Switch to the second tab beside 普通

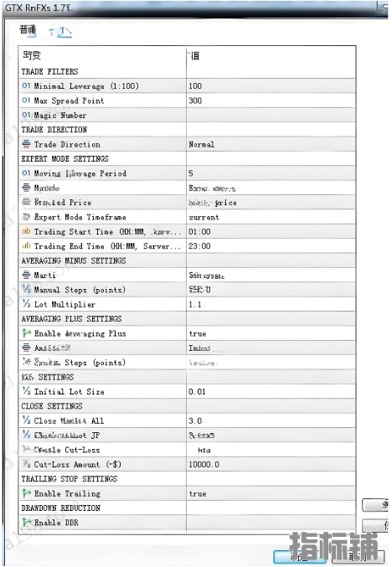(x=60, y=32)
